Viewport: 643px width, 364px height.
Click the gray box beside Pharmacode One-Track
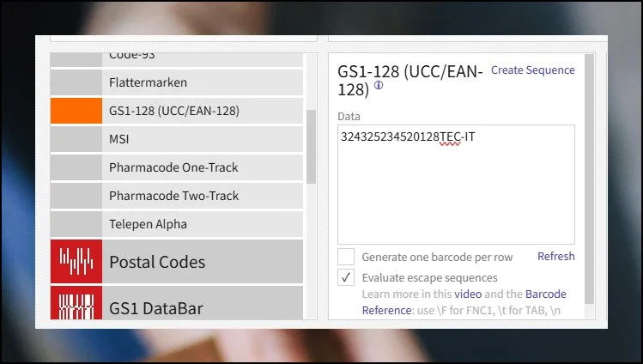click(x=74, y=167)
